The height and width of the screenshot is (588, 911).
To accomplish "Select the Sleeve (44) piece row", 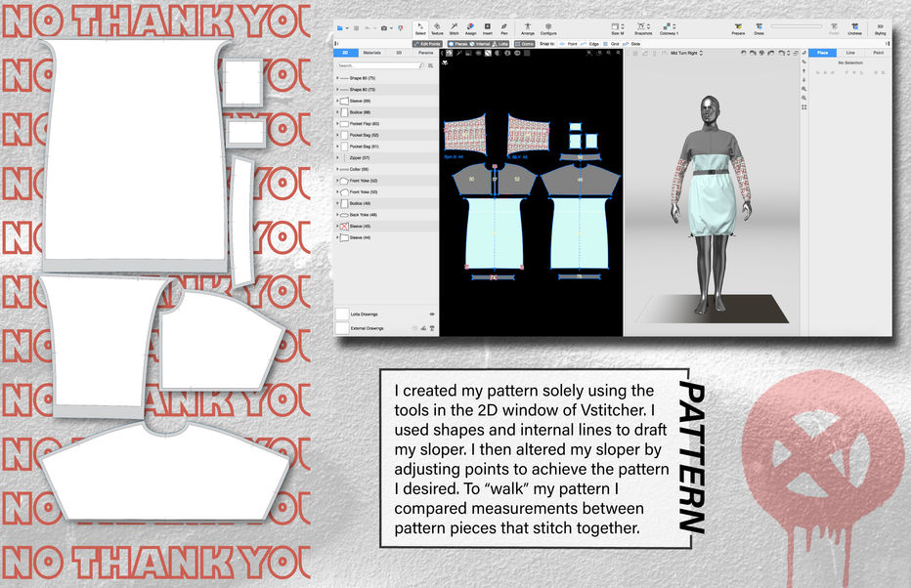I will (x=386, y=238).
